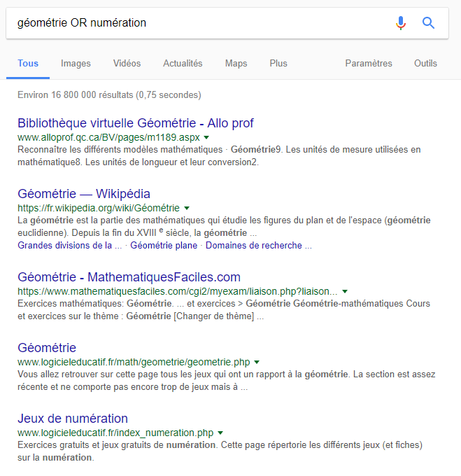
Task: Click snippet beginning "Exercices mathématiques: Géométrie"
Action: (x=224, y=309)
